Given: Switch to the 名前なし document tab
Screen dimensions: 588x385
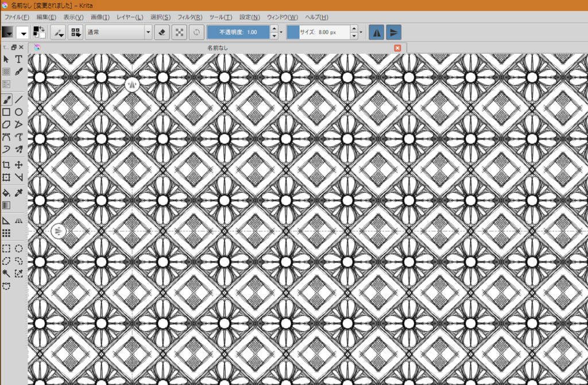Looking at the screenshot, I should pyautogui.click(x=218, y=48).
